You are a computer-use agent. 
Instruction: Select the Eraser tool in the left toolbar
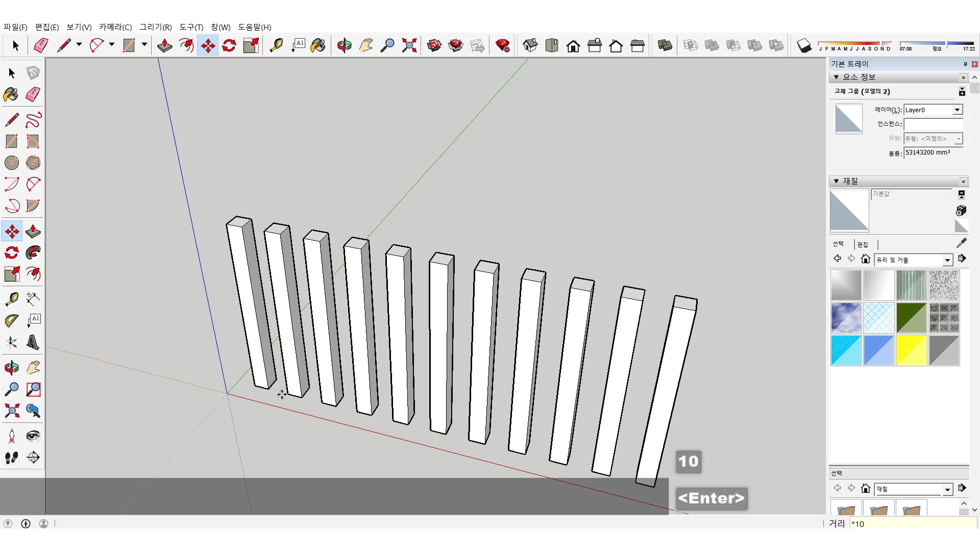tap(33, 94)
